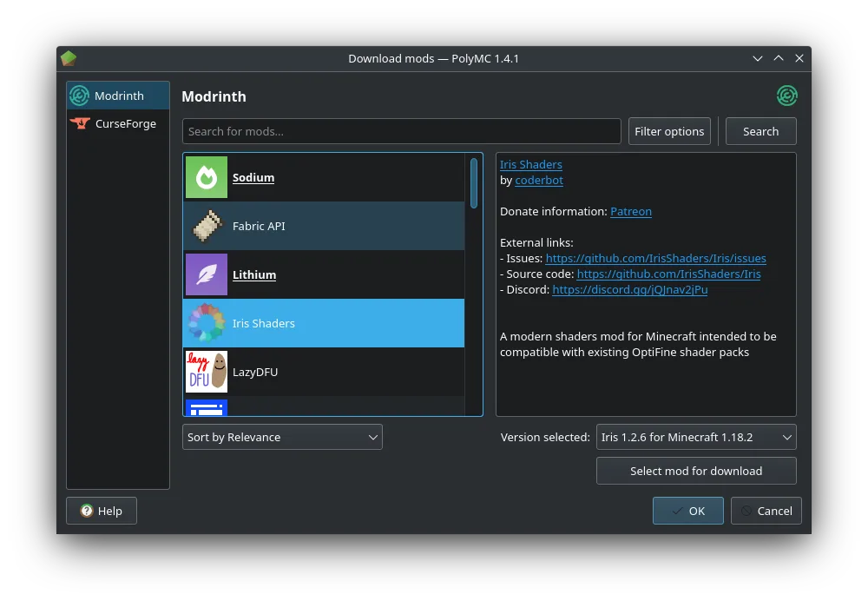Select the LazyDFU mod entry
868x601 pixels.
click(324, 372)
